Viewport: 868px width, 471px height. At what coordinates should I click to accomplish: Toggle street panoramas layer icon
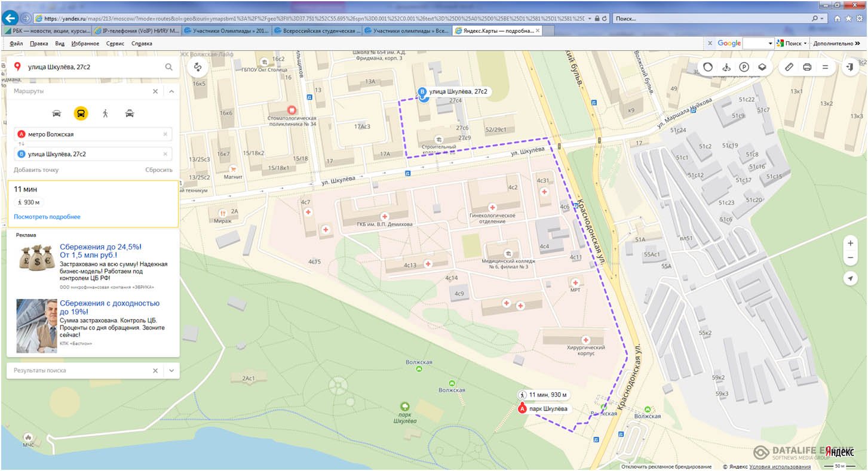point(726,67)
